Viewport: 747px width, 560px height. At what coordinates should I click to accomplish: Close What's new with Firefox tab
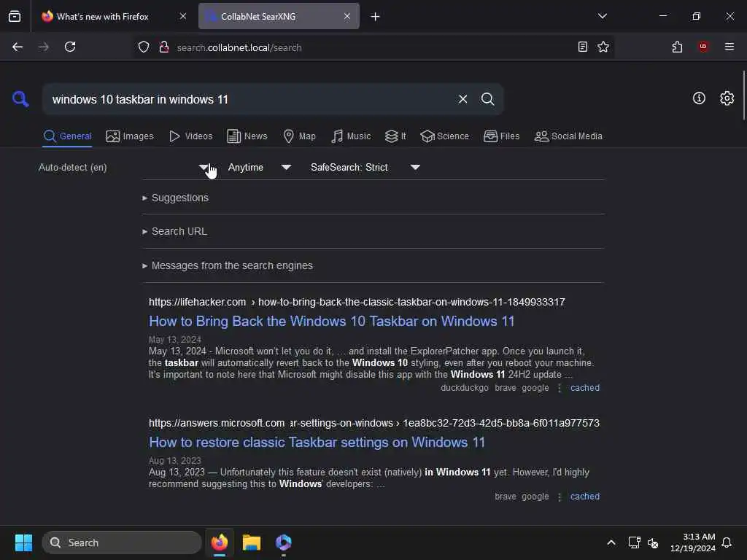[x=182, y=16]
